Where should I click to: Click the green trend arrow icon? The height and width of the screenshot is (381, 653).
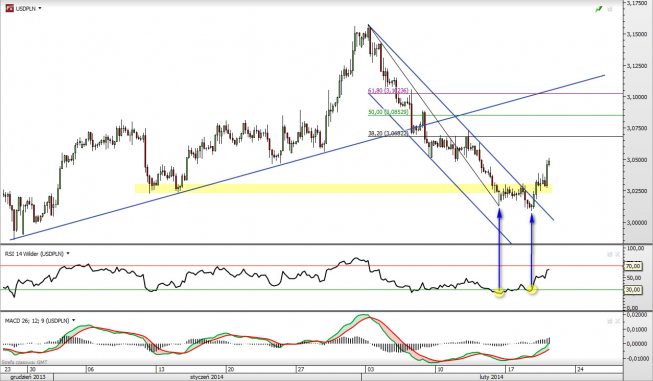599,9
